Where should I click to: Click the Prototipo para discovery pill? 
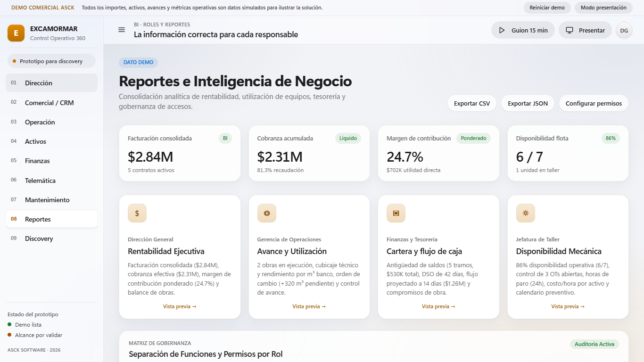tap(51, 61)
